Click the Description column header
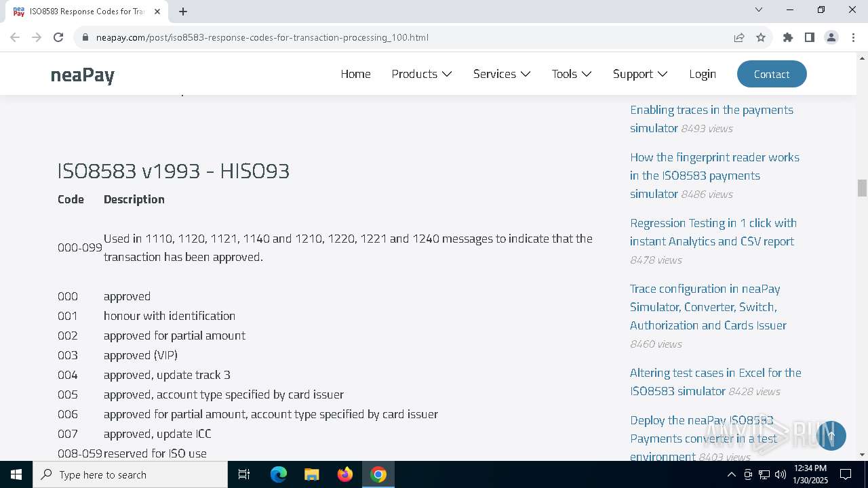 [x=134, y=199]
